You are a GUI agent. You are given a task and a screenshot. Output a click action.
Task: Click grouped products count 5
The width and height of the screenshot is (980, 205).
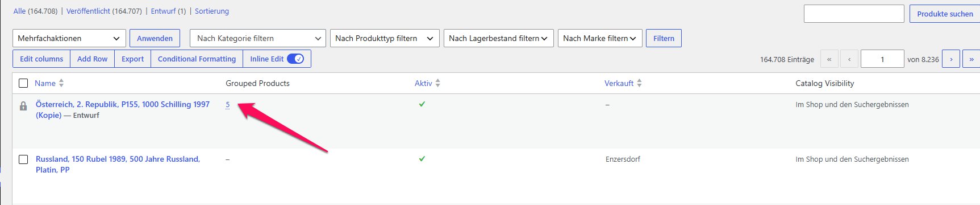click(228, 104)
